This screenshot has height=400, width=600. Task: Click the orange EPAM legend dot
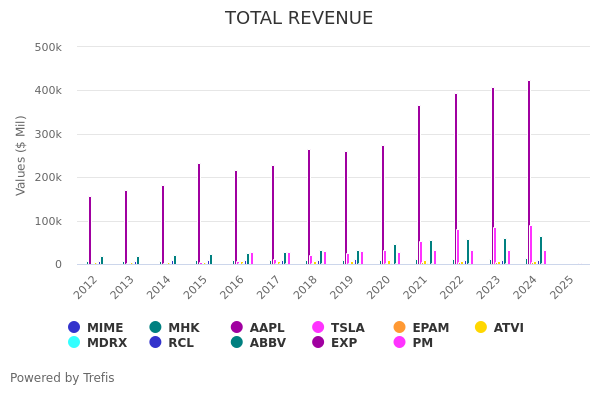(x=399, y=328)
